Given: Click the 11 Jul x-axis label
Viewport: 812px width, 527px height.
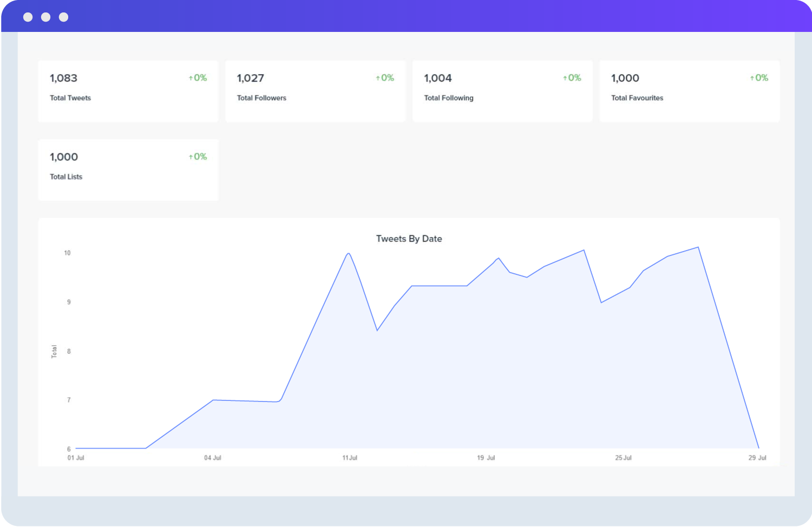Looking at the screenshot, I should (x=350, y=458).
